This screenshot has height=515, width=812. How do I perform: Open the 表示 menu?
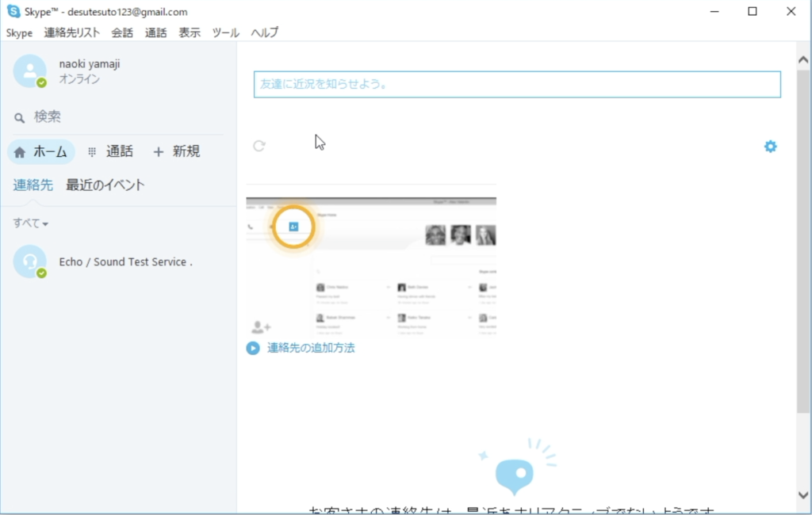(x=189, y=32)
